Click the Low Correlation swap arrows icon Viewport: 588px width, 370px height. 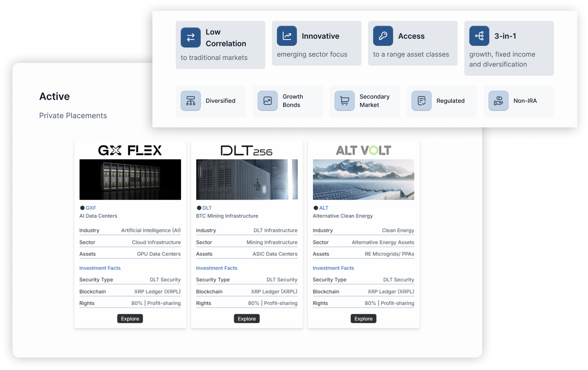click(191, 37)
